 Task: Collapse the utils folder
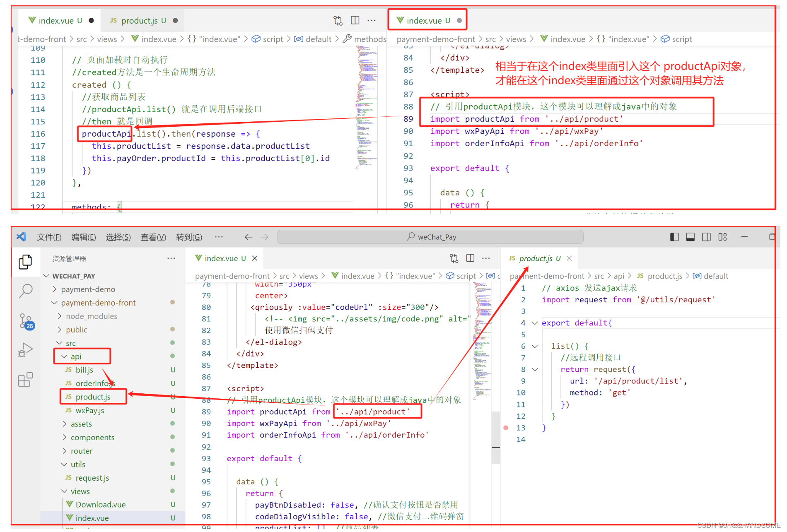pyautogui.click(x=64, y=464)
